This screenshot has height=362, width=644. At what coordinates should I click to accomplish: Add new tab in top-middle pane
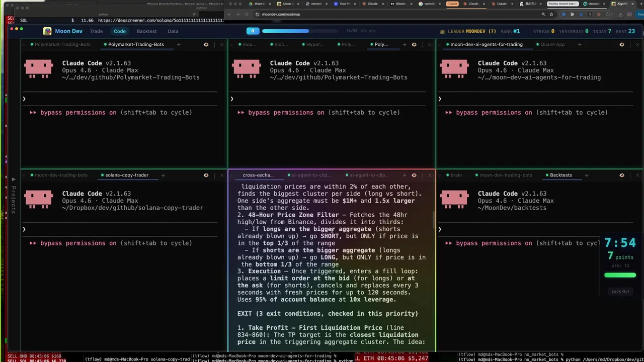405,44
